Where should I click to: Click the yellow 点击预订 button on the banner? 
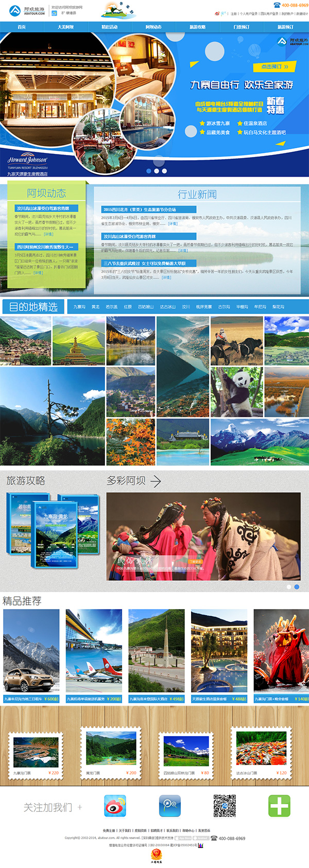[274, 67]
